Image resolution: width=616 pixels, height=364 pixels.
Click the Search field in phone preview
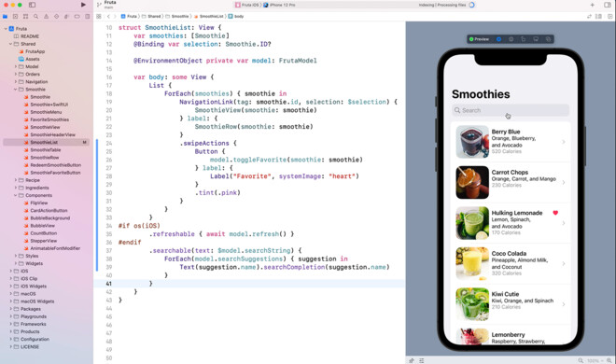(x=511, y=110)
